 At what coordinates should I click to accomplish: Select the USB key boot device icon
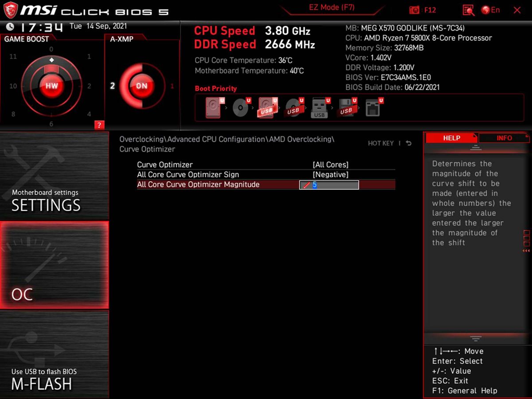[320, 108]
